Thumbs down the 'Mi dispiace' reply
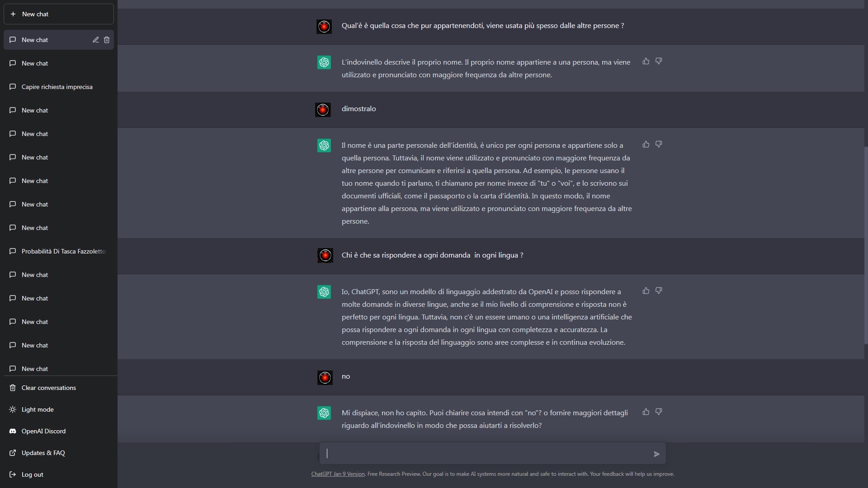Image resolution: width=868 pixels, height=488 pixels. click(x=659, y=412)
